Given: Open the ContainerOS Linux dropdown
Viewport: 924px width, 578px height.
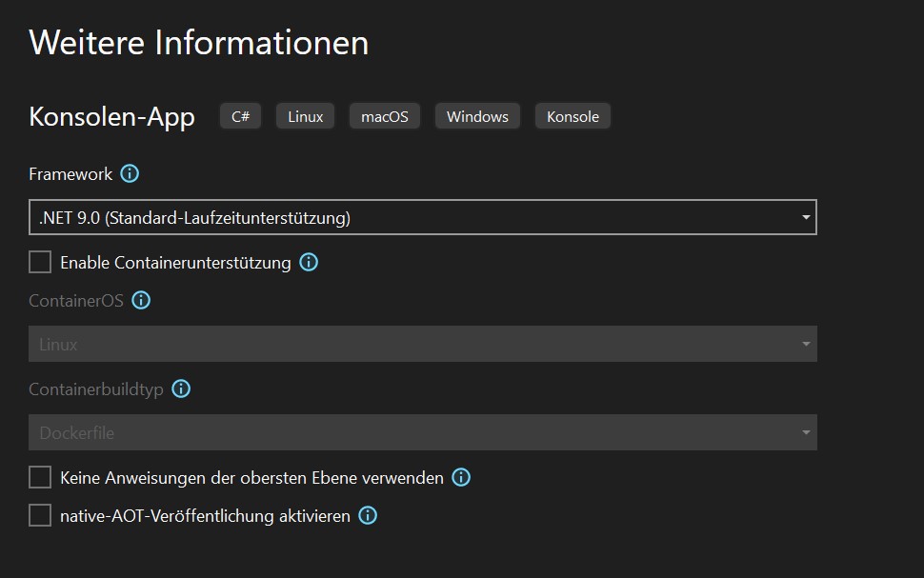Looking at the screenshot, I should tap(423, 344).
